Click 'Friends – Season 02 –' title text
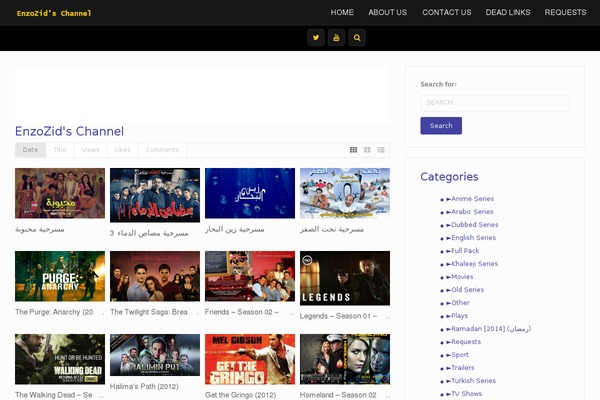Viewport: 600px width, 400px height. 241,312
